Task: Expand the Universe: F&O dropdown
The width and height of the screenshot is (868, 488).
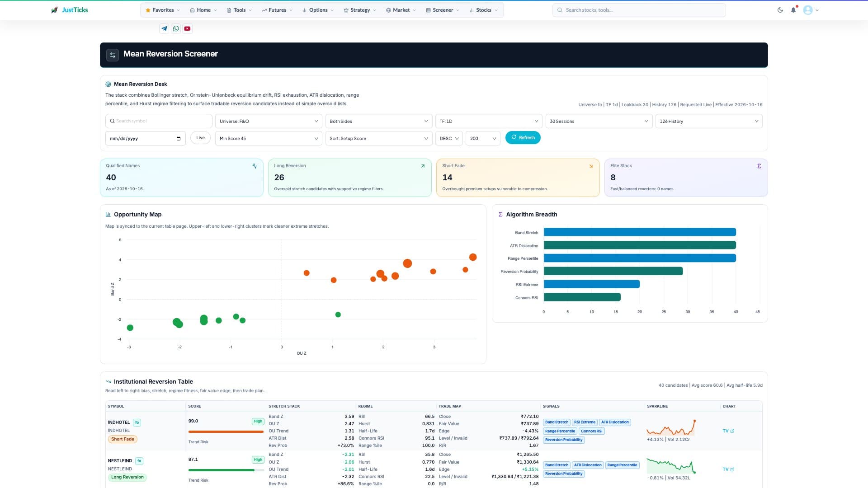Action: pyautogui.click(x=269, y=121)
